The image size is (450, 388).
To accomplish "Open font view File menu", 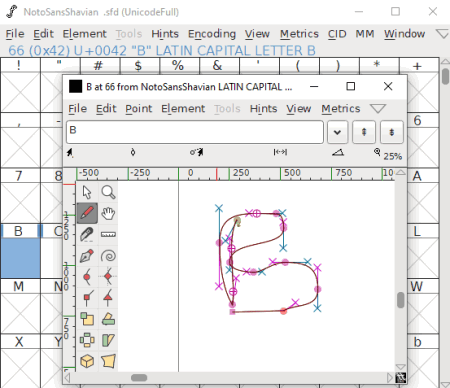I will 15,34.
